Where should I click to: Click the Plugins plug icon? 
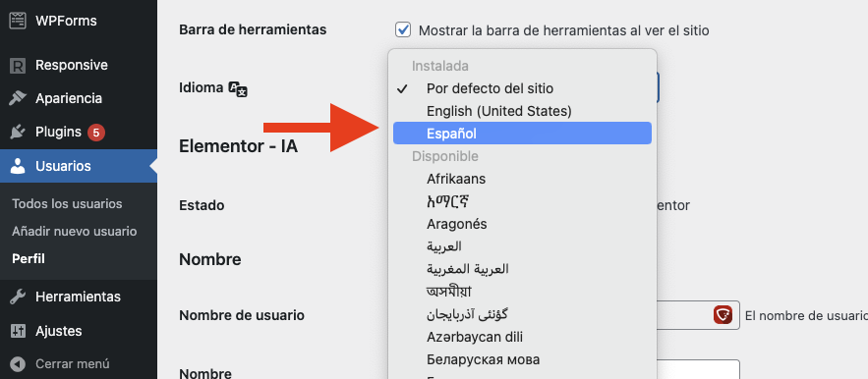point(18,133)
